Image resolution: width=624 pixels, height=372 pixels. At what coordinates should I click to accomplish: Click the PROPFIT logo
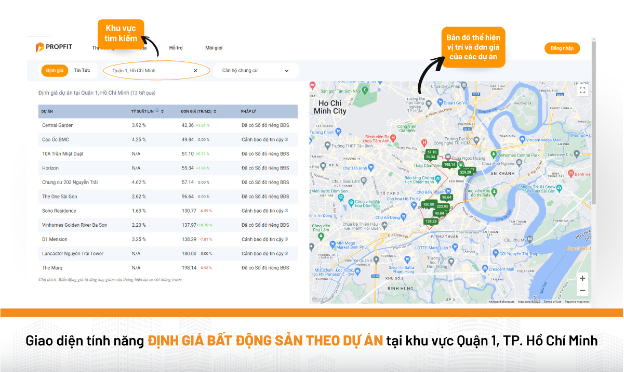[x=54, y=47]
